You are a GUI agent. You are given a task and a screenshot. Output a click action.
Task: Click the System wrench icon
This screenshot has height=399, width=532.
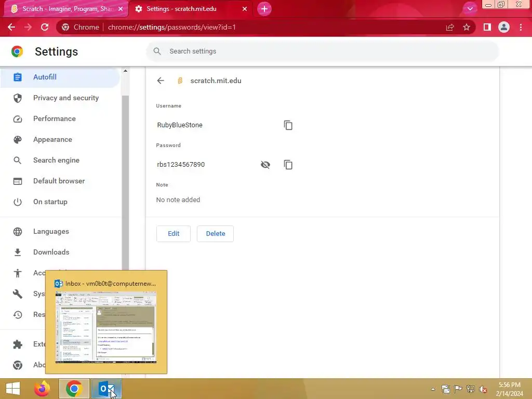pyautogui.click(x=18, y=294)
